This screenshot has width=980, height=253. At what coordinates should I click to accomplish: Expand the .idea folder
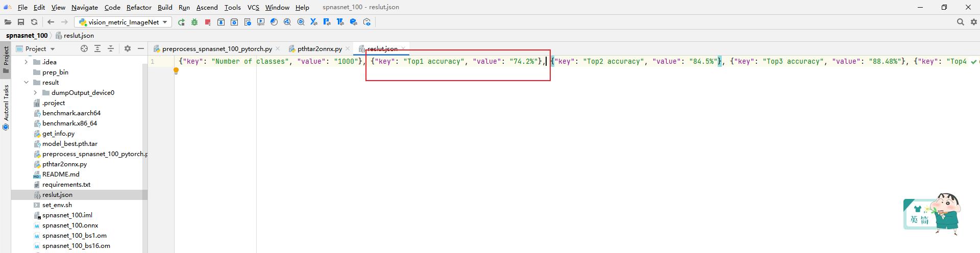click(x=26, y=62)
